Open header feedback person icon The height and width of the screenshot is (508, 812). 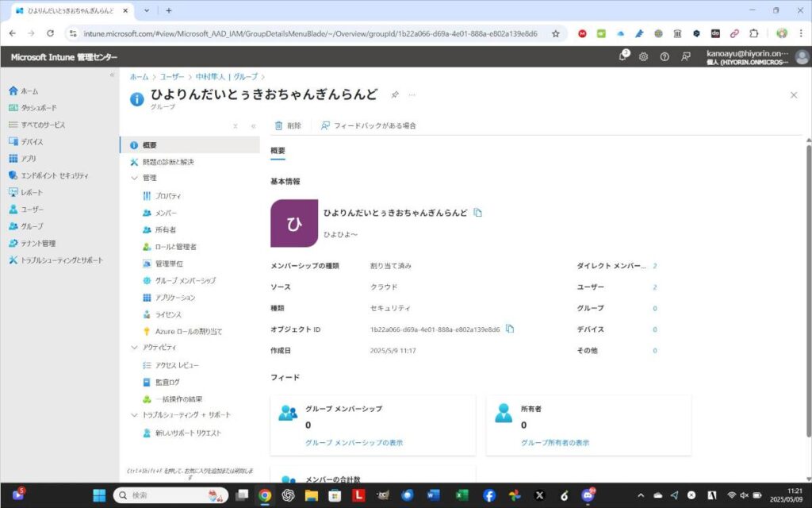coord(686,57)
